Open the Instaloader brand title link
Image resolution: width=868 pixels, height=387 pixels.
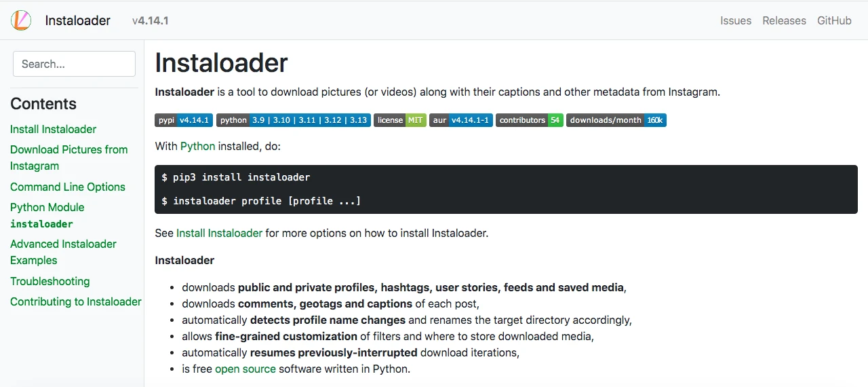point(78,20)
